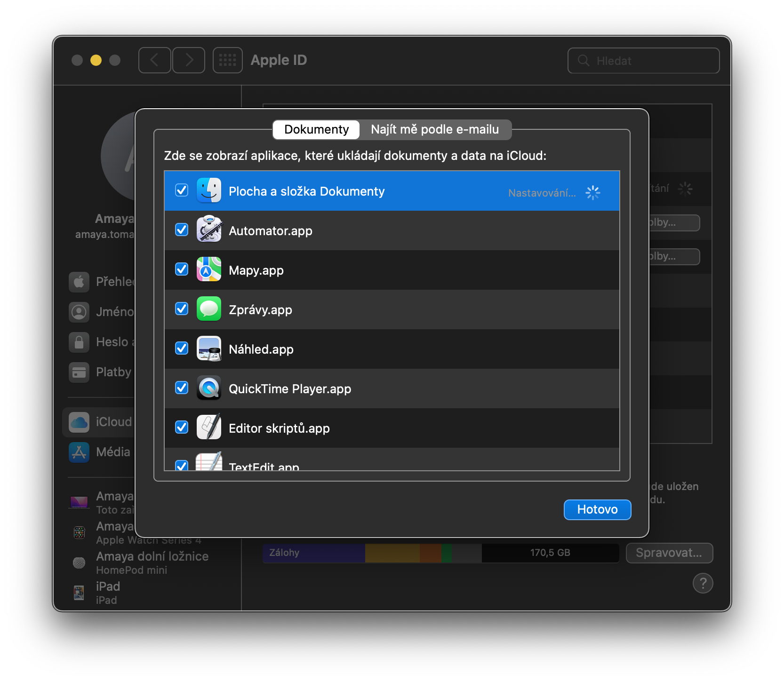Switch to the Dokumenty tab
The image size is (784, 681).
pyautogui.click(x=317, y=129)
